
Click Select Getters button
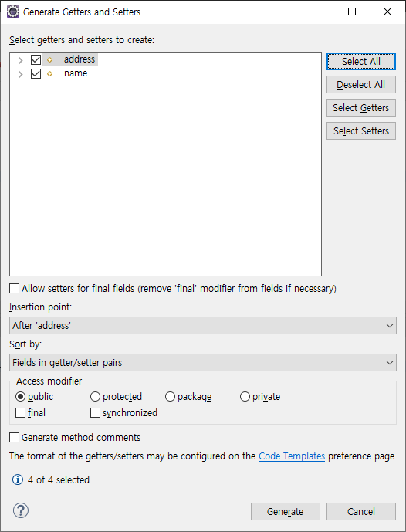click(x=361, y=107)
